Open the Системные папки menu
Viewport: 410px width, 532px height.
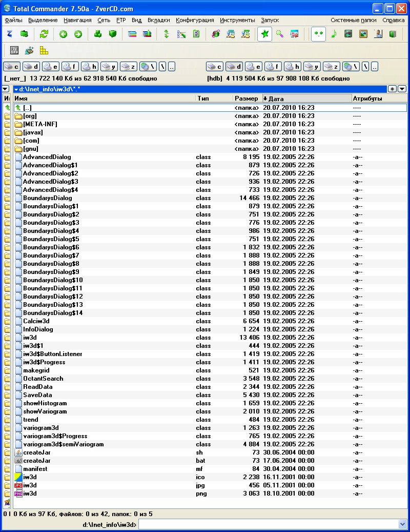pyautogui.click(x=354, y=21)
